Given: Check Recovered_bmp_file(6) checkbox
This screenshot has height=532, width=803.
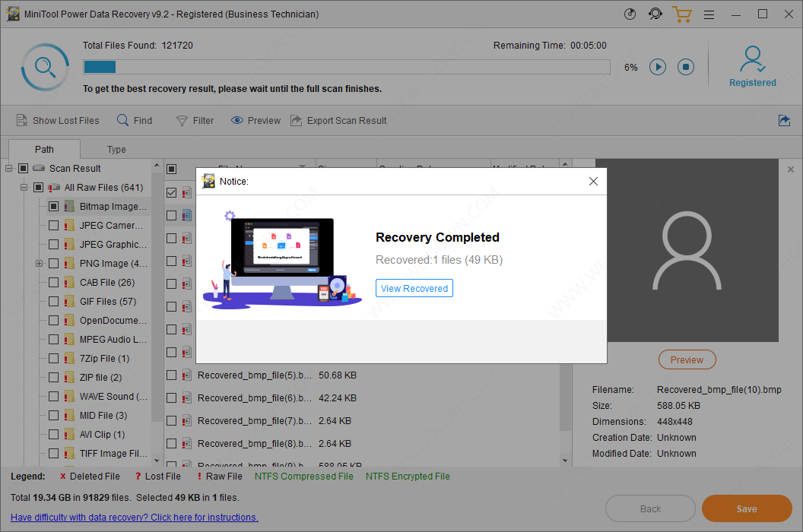Looking at the screenshot, I should (172, 397).
